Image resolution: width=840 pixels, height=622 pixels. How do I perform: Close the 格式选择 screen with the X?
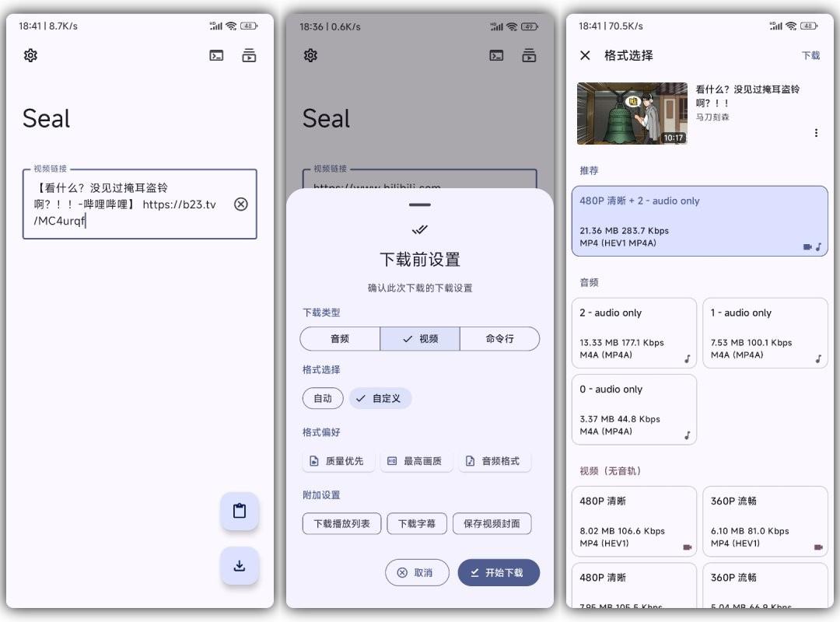coord(586,55)
